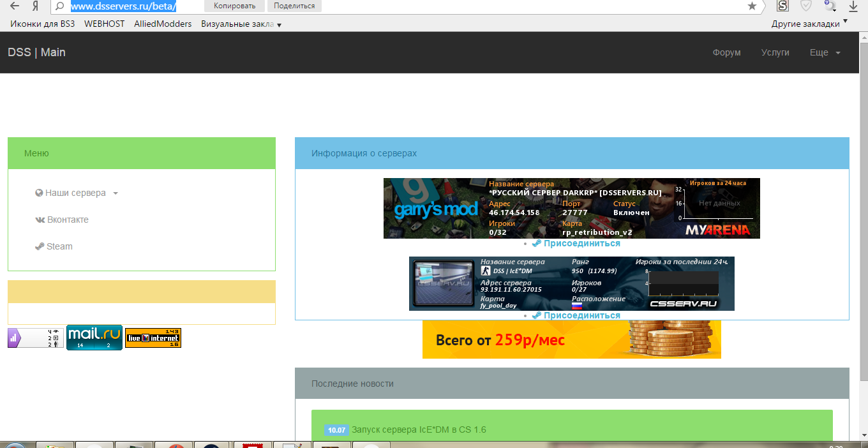Open Yandex home via the Я icon
This screenshot has height=448, width=868.
[36, 6]
